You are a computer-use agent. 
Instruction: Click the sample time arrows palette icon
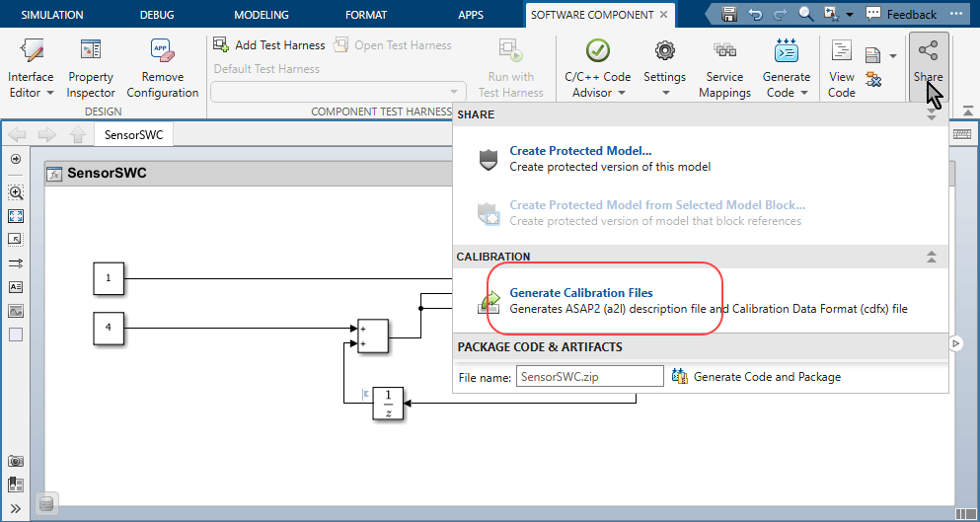click(16, 263)
